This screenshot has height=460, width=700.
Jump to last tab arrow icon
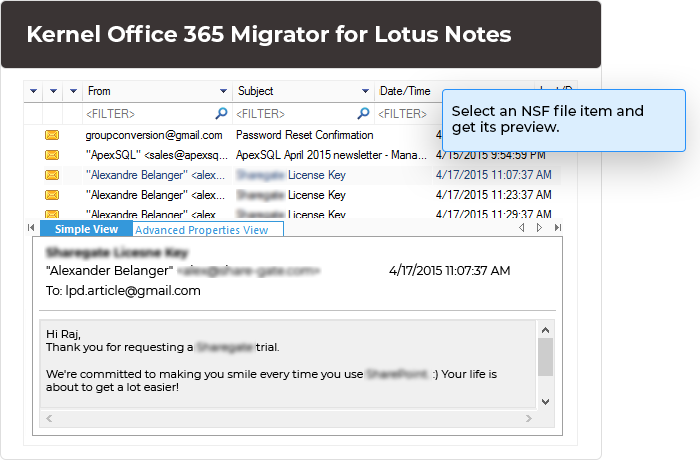(x=558, y=228)
